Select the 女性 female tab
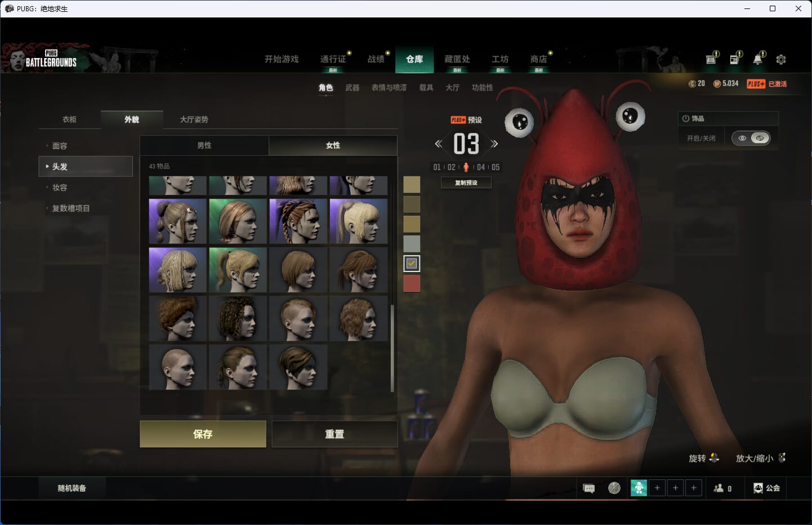Image resolution: width=812 pixels, height=525 pixels. 333,145
